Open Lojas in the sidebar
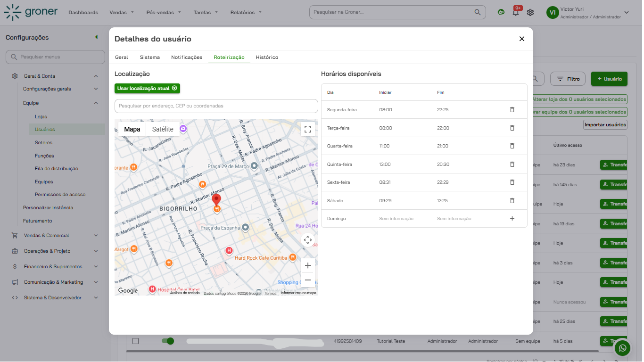The image size is (644, 362). coord(41,116)
